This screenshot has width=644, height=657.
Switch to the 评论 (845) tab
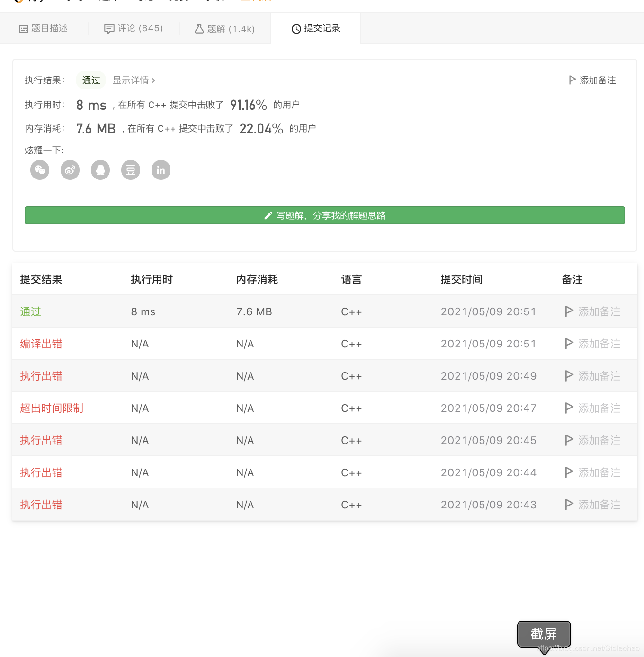134,28
